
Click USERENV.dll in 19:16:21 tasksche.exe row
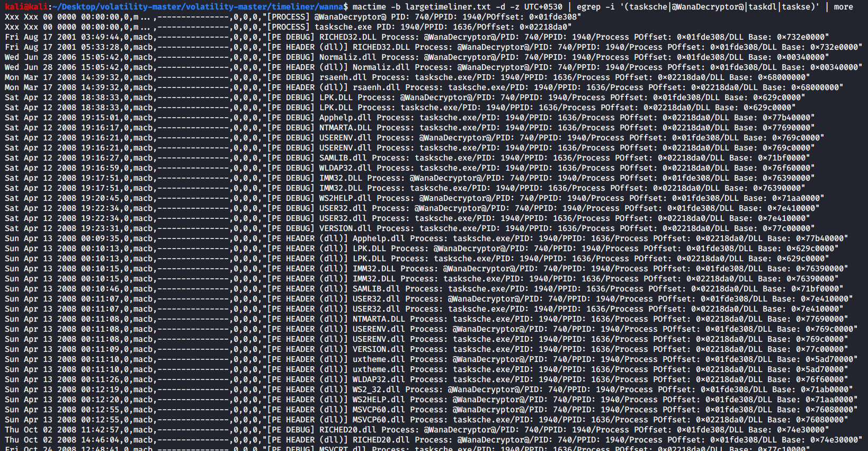[345, 147]
